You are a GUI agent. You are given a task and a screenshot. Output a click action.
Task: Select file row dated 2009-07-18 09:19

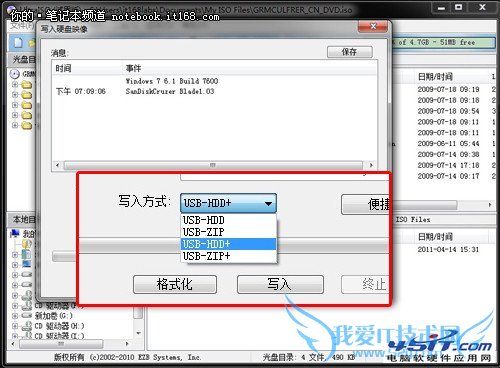pos(448,89)
